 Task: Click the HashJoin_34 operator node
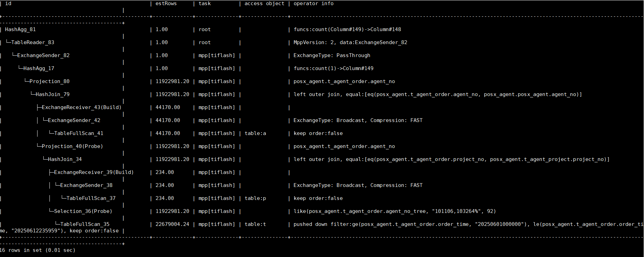click(x=65, y=159)
